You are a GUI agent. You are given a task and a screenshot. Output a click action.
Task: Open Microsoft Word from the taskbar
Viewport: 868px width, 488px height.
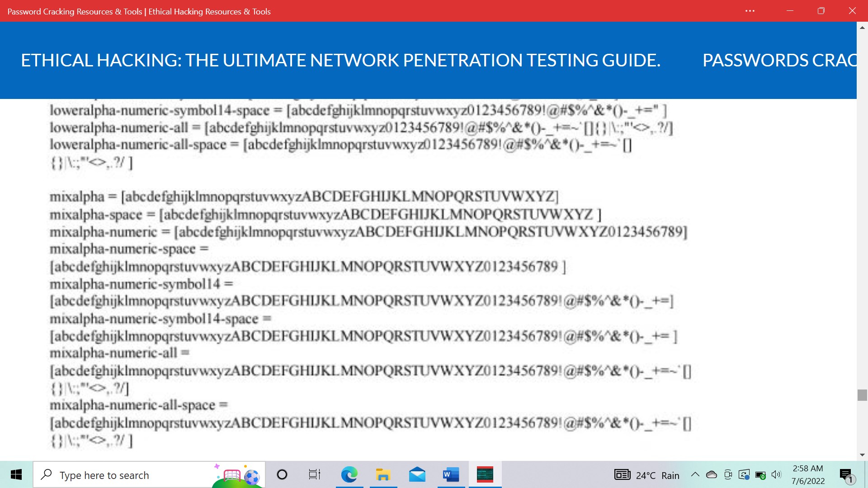pos(451,475)
